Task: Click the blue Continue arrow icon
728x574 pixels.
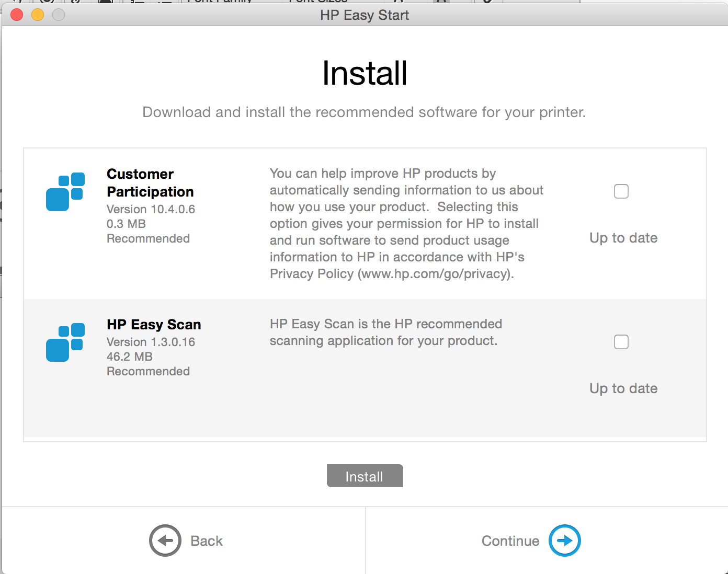Action: click(565, 541)
